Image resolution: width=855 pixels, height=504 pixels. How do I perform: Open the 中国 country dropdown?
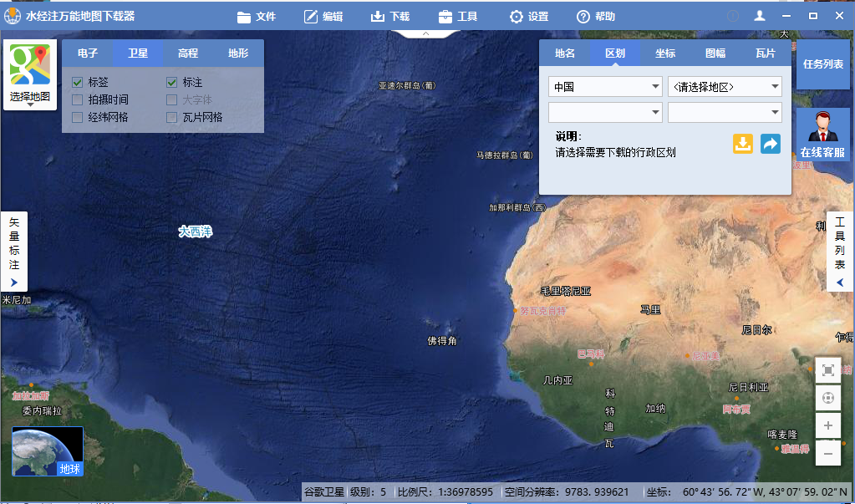(604, 87)
